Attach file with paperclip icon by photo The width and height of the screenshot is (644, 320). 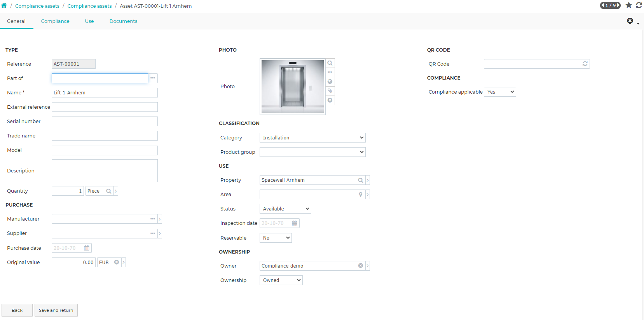(x=330, y=91)
